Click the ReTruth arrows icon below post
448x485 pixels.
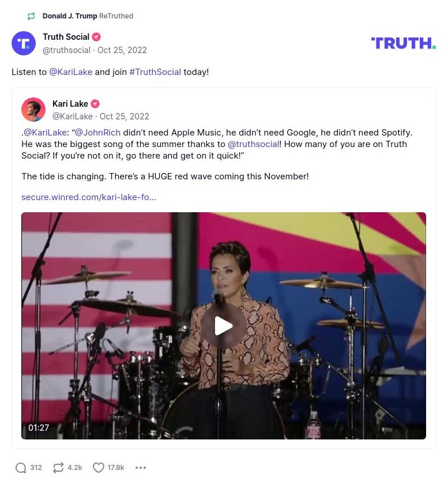(58, 468)
